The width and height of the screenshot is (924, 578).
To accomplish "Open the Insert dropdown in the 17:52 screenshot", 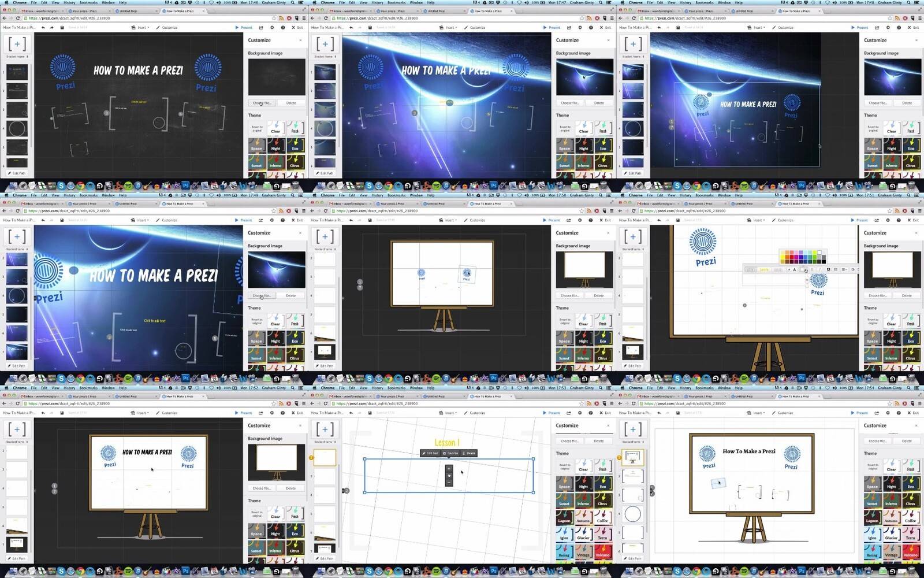I will [140, 413].
